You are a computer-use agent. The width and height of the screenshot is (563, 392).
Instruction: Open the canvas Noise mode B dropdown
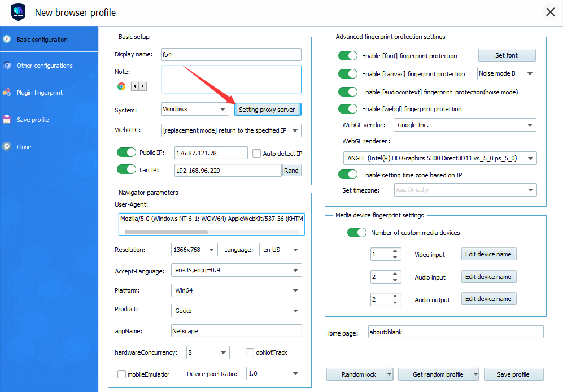(x=507, y=73)
